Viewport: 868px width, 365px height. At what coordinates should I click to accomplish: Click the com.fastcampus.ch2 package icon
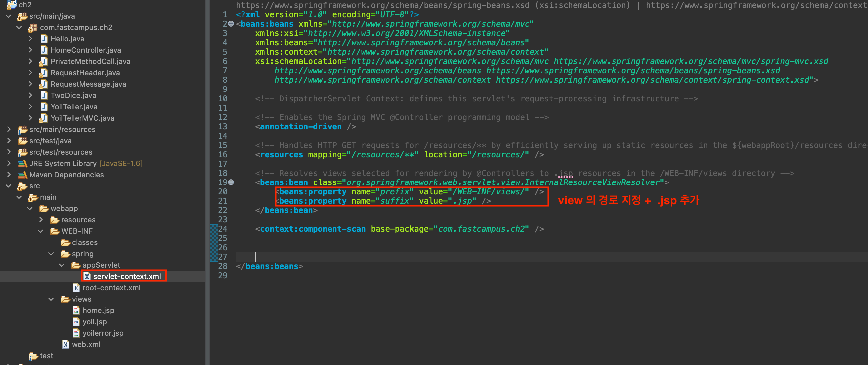[x=33, y=28]
